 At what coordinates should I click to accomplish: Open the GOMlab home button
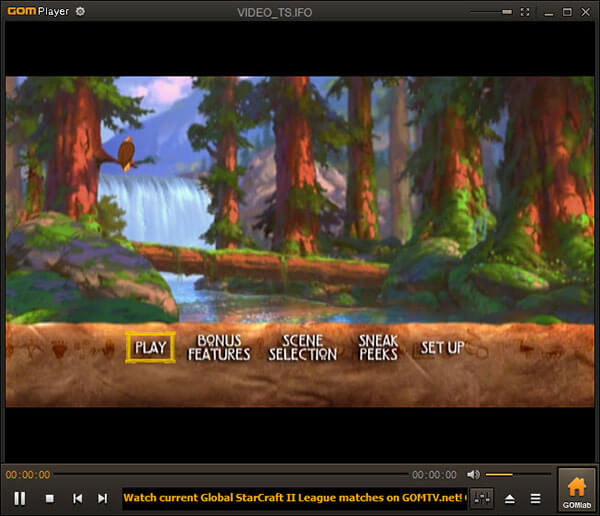pos(576,490)
